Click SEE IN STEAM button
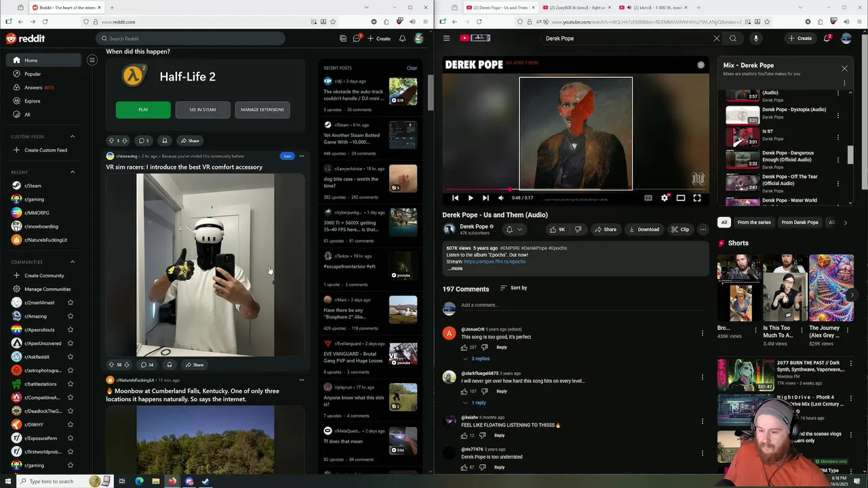Viewport: 868px width, 488px height. [202, 110]
